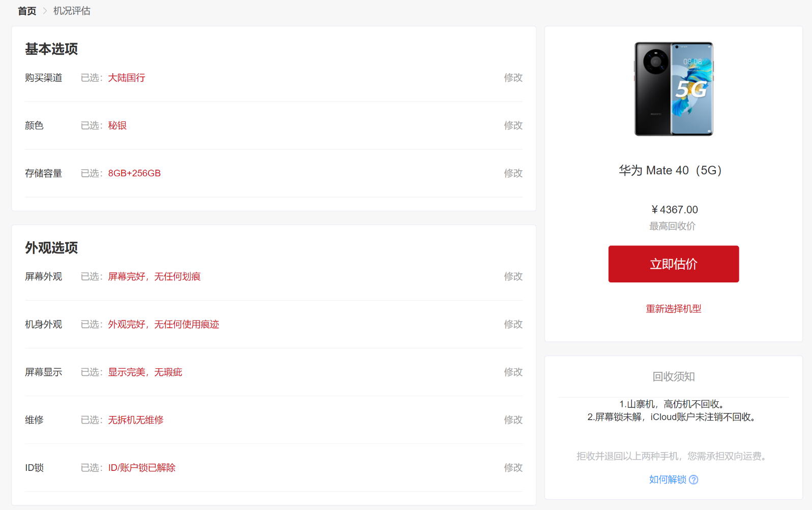Go to 首页 in the breadcrumb
Image resolution: width=812 pixels, height=510 pixels.
point(27,11)
